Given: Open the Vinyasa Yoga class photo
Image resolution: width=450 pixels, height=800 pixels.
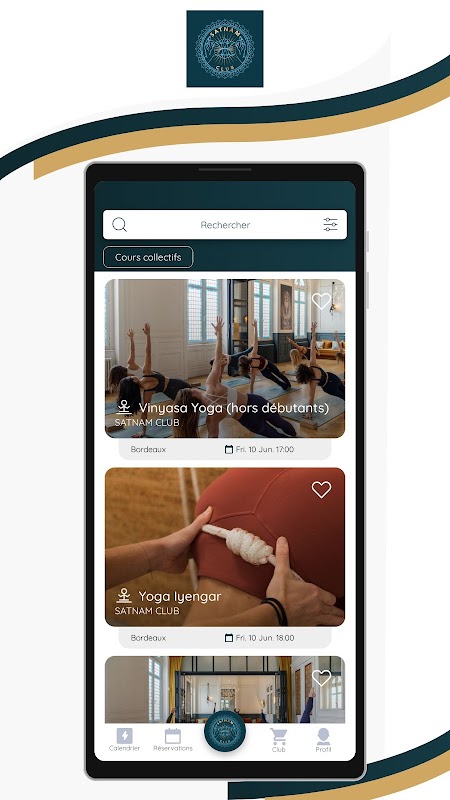Looking at the screenshot, I should pyautogui.click(x=225, y=358).
